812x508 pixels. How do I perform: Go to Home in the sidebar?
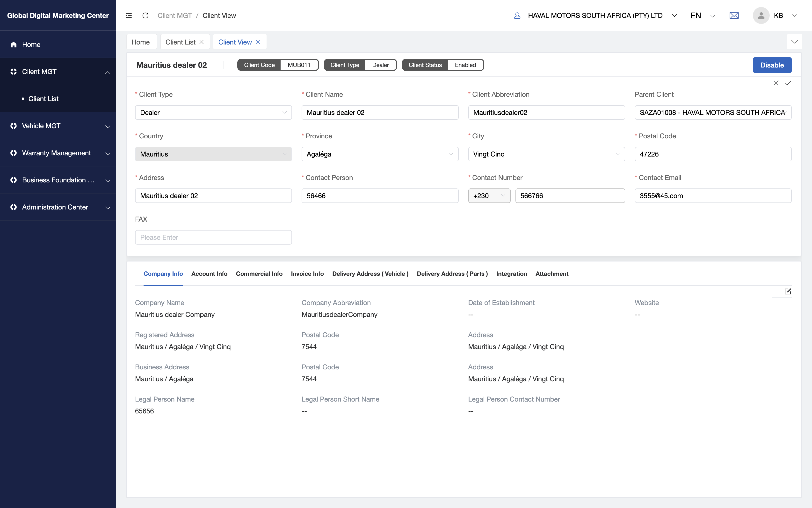[31, 44]
